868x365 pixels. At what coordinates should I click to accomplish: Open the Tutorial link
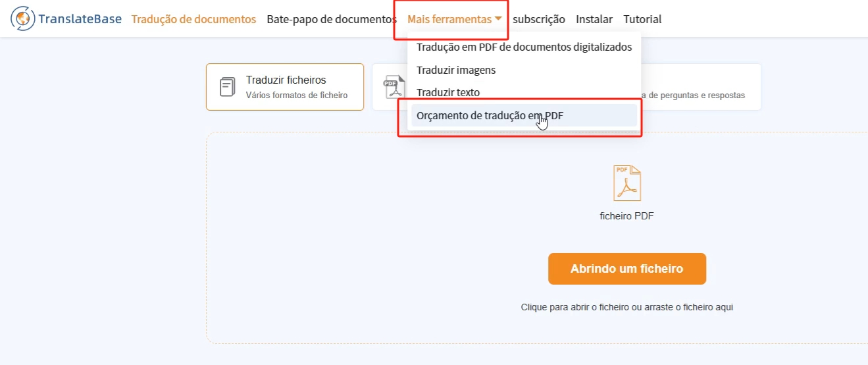[x=642, y=19]
